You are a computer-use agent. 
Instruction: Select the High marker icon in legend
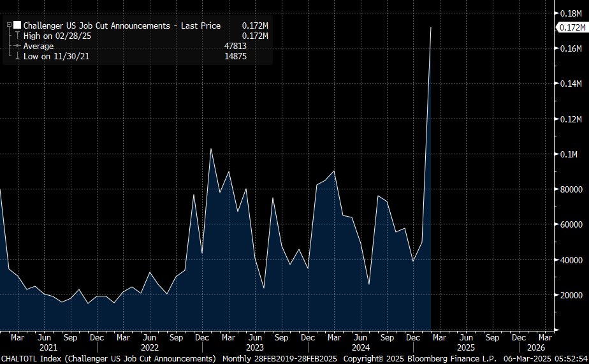tap(17, 36)
